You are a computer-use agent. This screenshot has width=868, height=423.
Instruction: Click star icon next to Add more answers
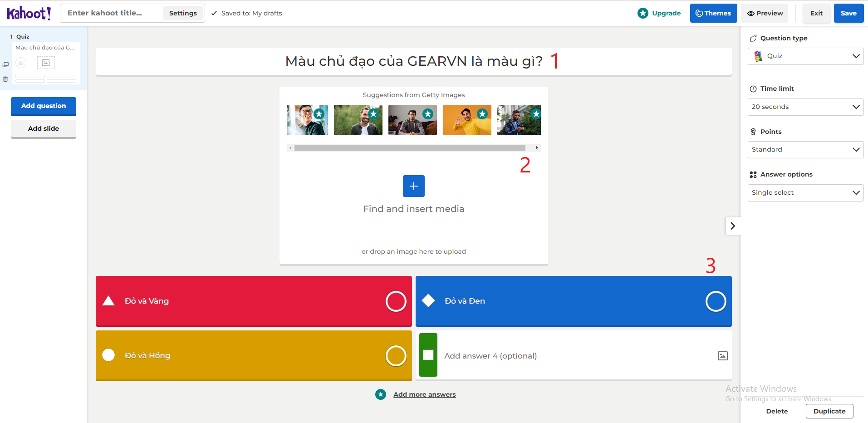point(381,394)
